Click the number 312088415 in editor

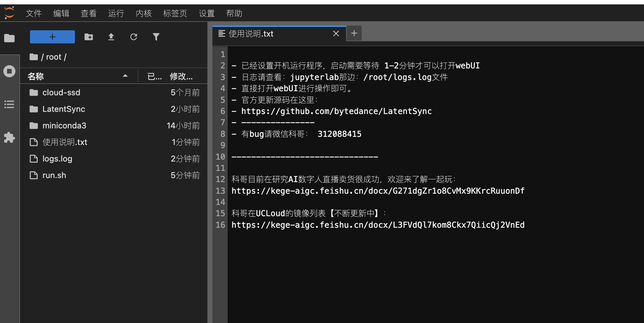point(339,134)
